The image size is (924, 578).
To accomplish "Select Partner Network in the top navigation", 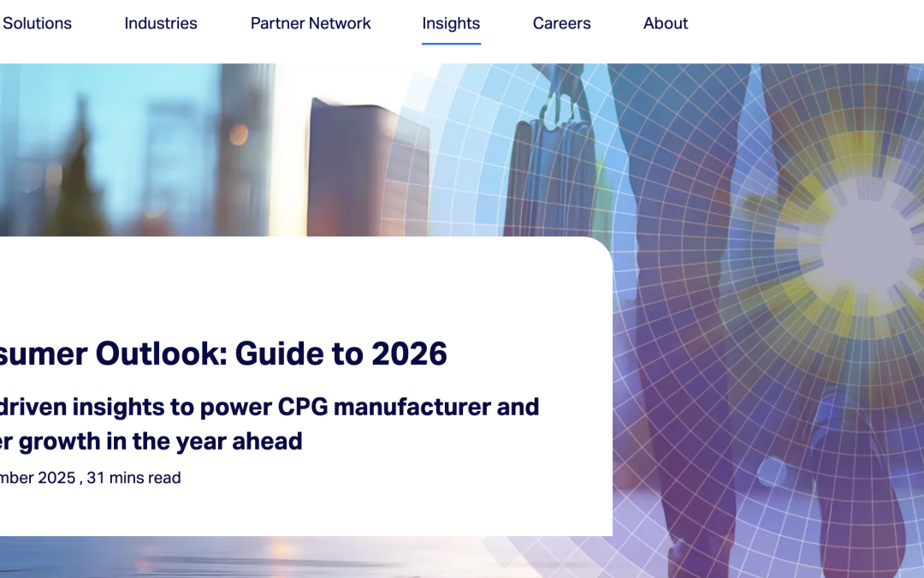I will tap(311, 24).
